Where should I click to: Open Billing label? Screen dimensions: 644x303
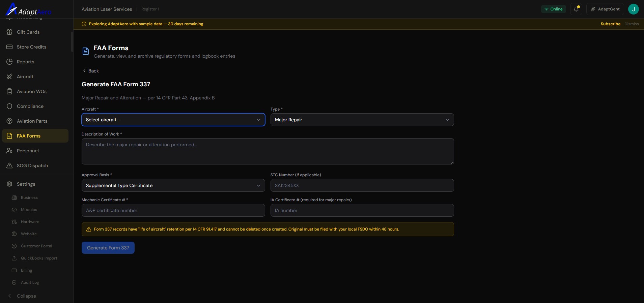[26, 270]
